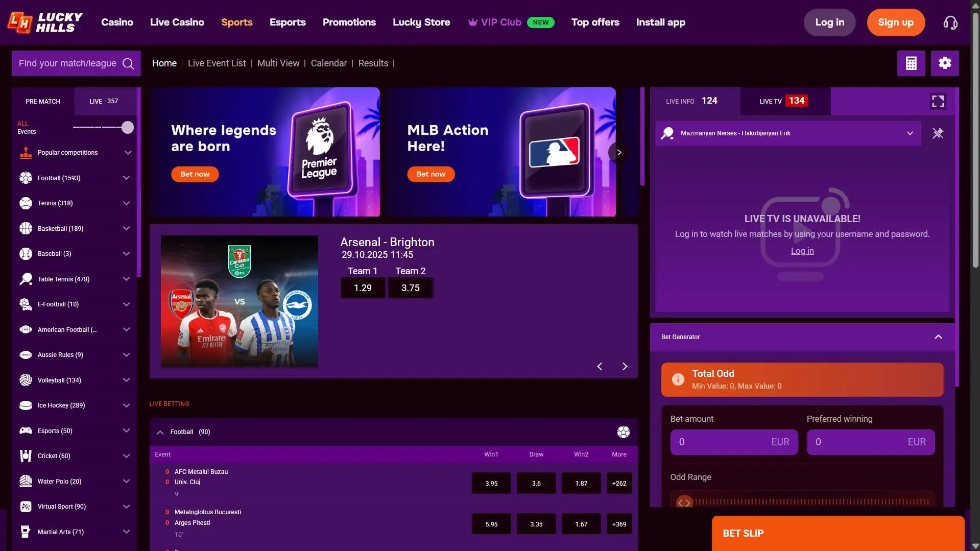Click the headset support icon
The height and width of the screenshot is (551, 980).
click(x=950, y=22)
